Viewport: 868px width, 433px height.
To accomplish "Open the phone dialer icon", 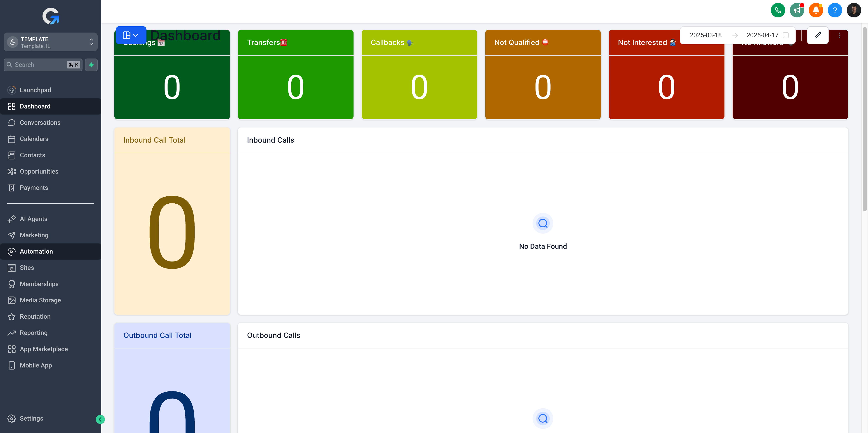I will click(x=778, y=10).
